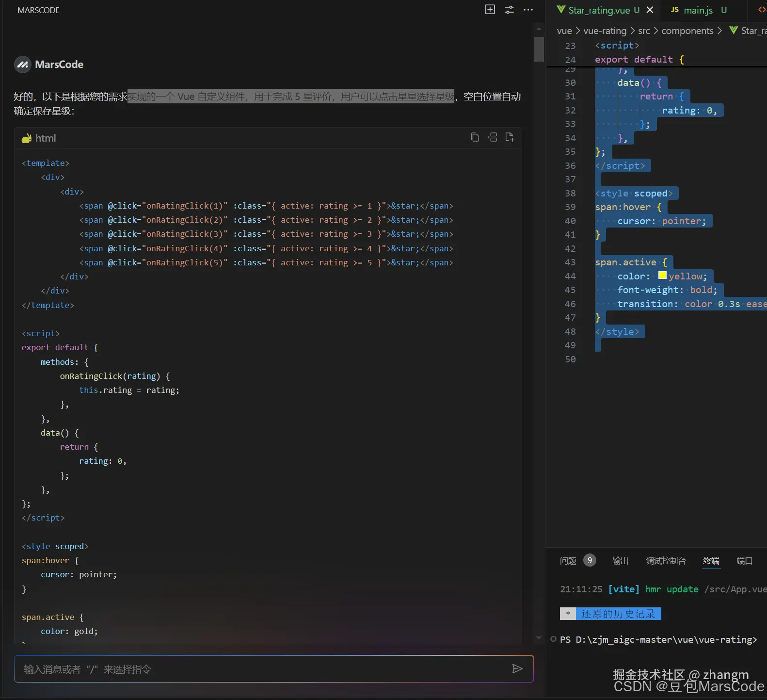The image size is (767, 700).
Task: Click the MarsCode avatar logo
Action: (23, 65)
